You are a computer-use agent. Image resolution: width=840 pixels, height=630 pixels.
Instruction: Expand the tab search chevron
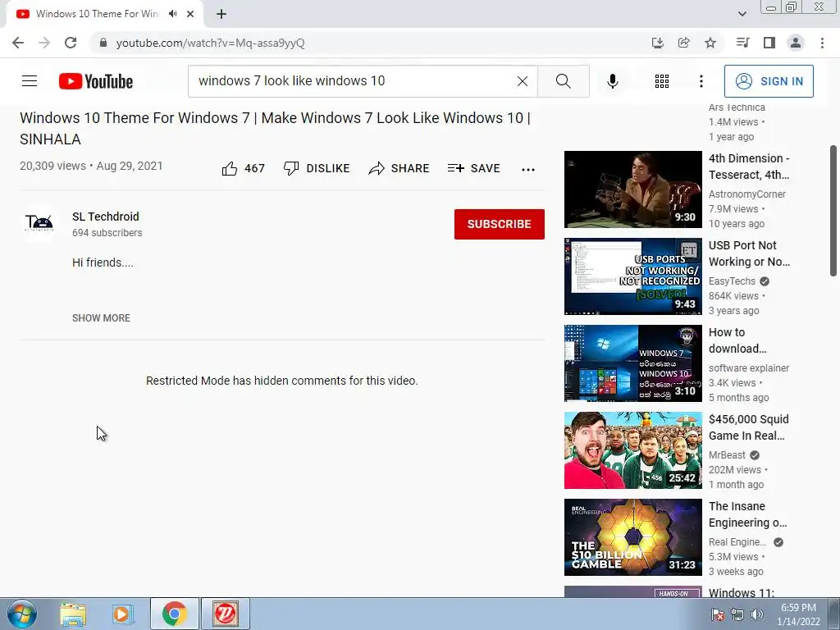click(742, 14)
